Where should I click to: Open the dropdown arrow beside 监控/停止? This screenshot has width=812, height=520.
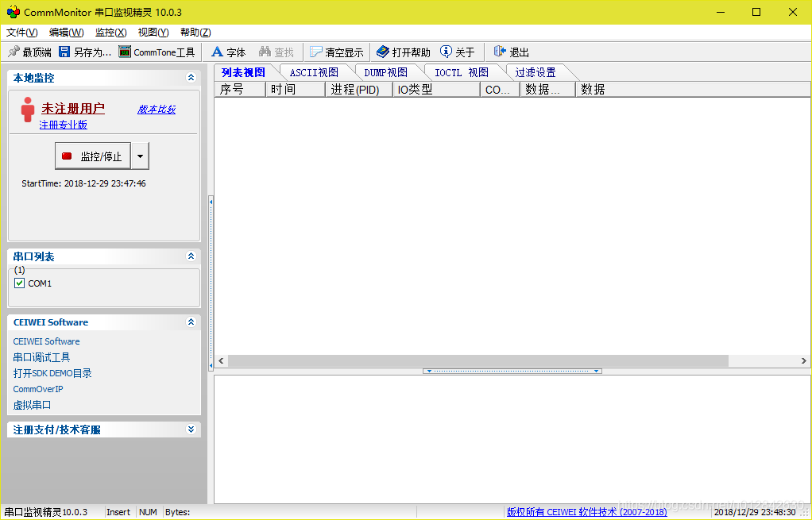pyautogui.click(x=140, y=156)
